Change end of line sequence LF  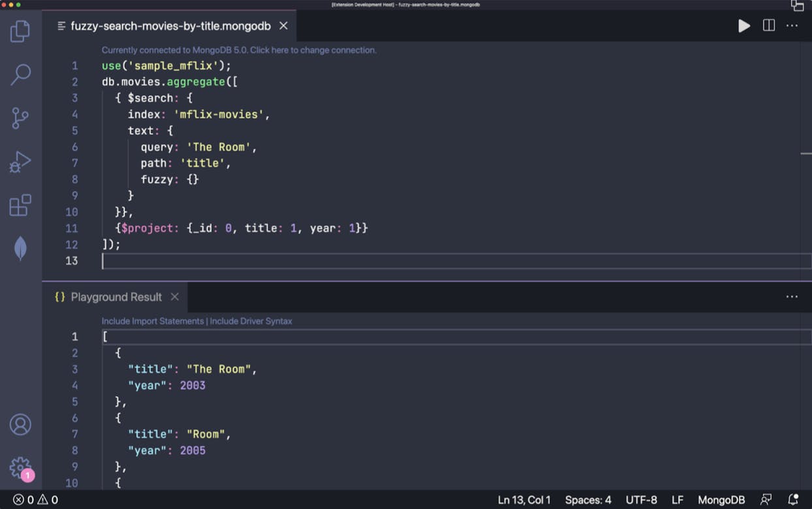point(678,500)
